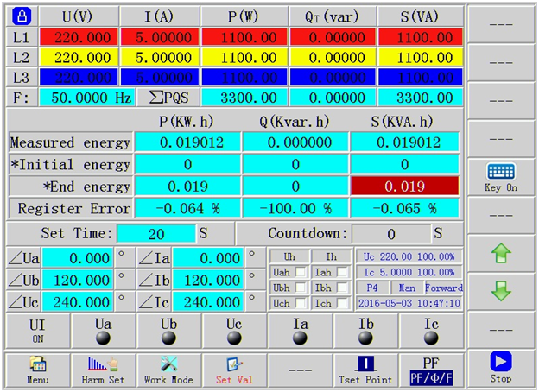539x392 pixels.
Task: Click the Ic 5.0000 100.00% status
Action: (409, 272)
